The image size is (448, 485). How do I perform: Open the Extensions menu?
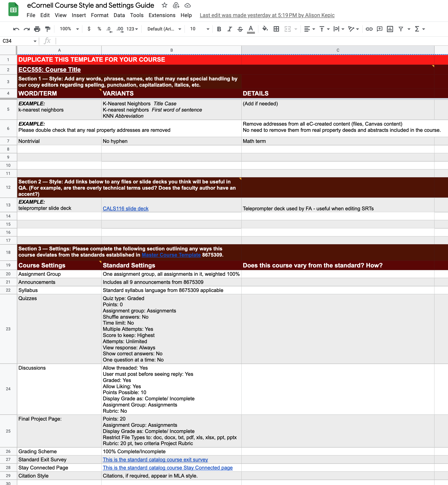pos(162,15)
